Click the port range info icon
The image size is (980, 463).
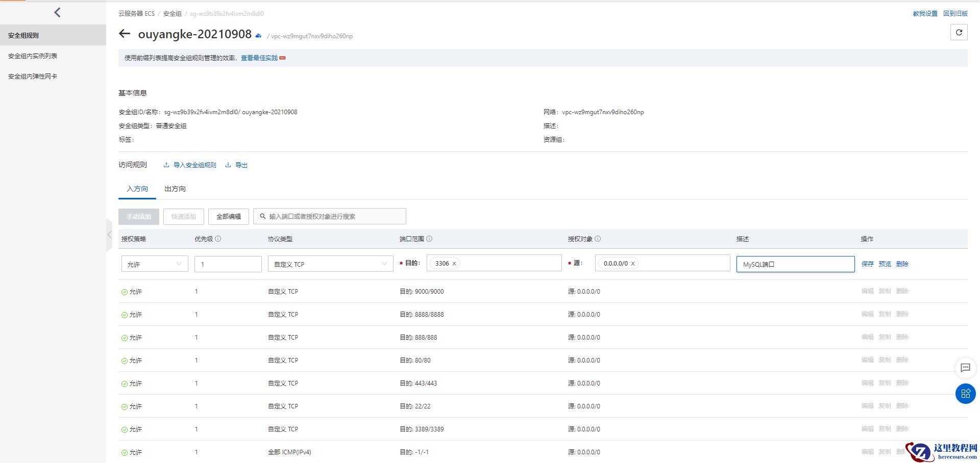coord(429,239)
